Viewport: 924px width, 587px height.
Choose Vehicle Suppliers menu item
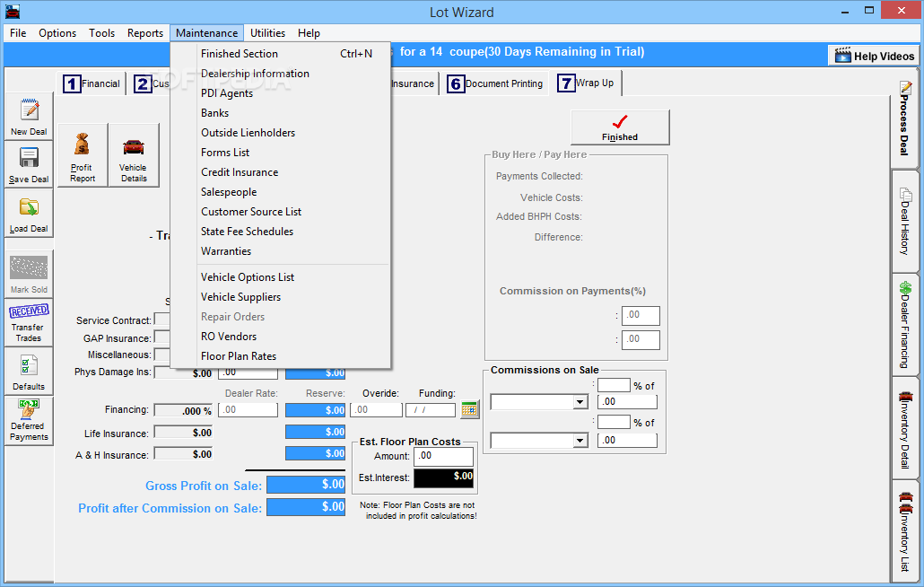(x=281, y=297)
